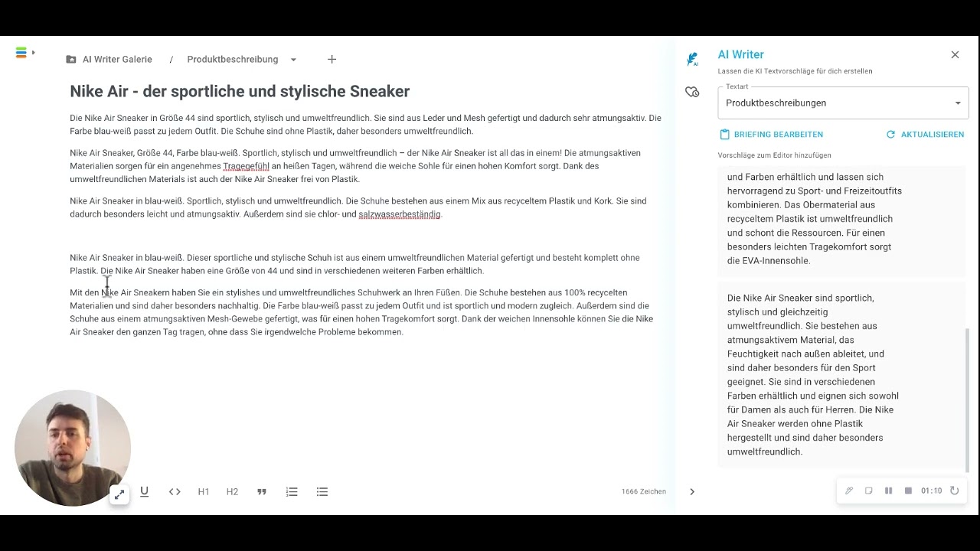The width and height of the screenshot is (980, 551).
Task: Open the app menu logo icon
Action: (x=21, y=53)
